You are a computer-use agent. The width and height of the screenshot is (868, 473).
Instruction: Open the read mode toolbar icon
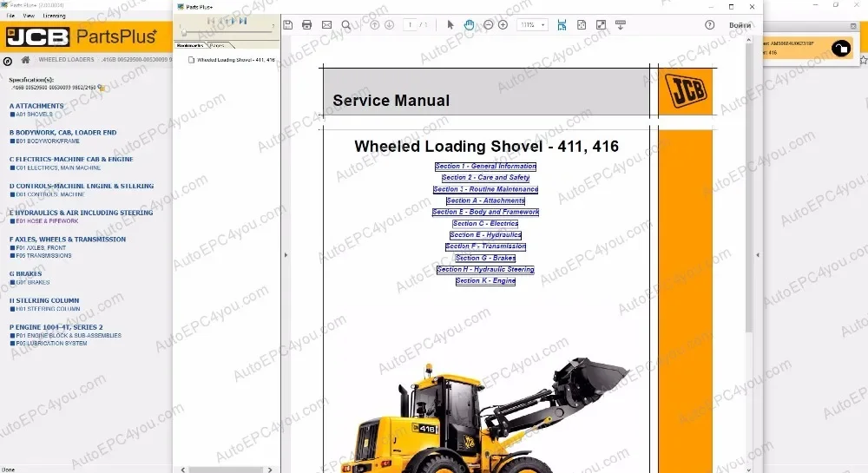point(621,25)
